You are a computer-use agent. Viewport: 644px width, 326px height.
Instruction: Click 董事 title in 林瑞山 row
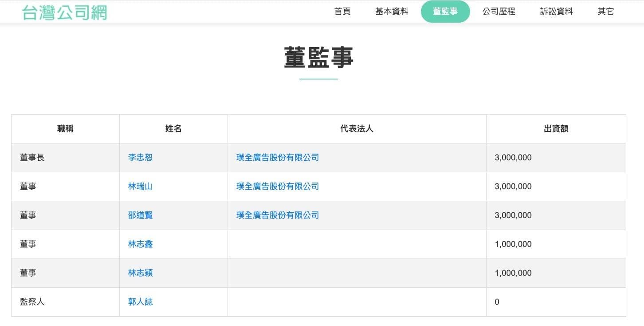(x=28, y=187)
